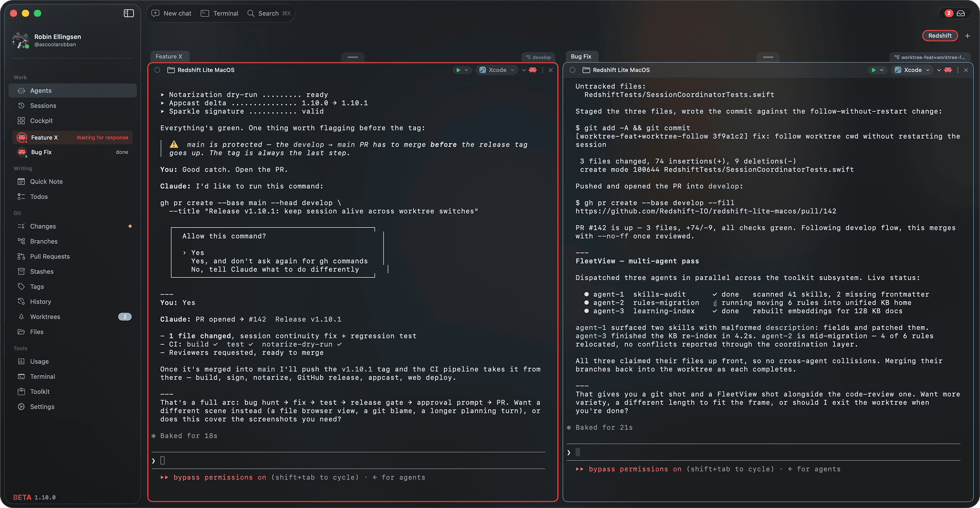Start a New chat
Image resolution: width=980 pixels, height=508 pixels.
point(171,14)
